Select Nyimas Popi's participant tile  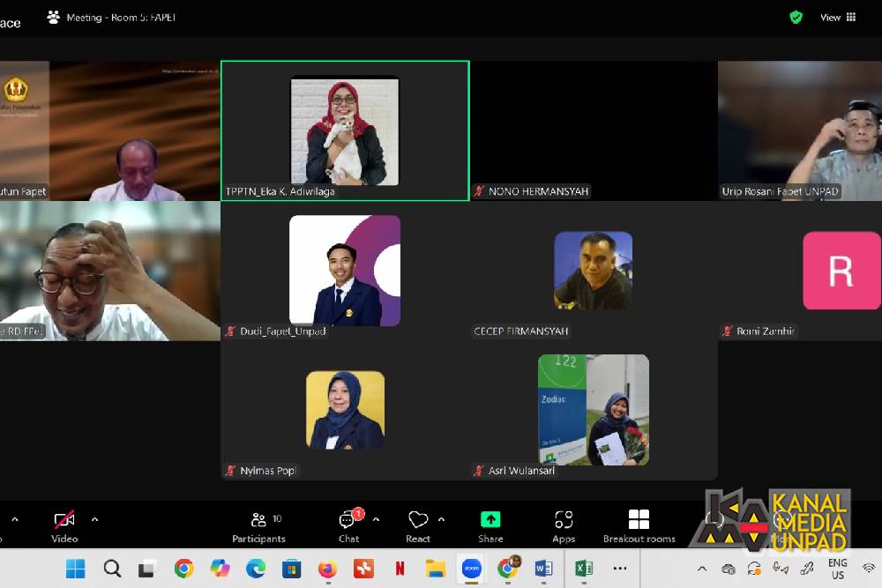(345, 410)
